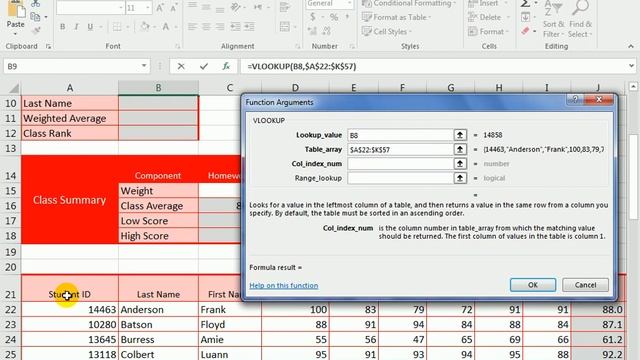Collapse the ribbon with the caret

click(x=631, y=47)
